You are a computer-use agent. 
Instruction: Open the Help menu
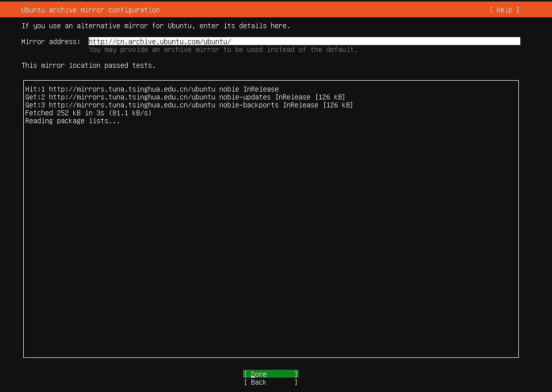tap(504, 10)
